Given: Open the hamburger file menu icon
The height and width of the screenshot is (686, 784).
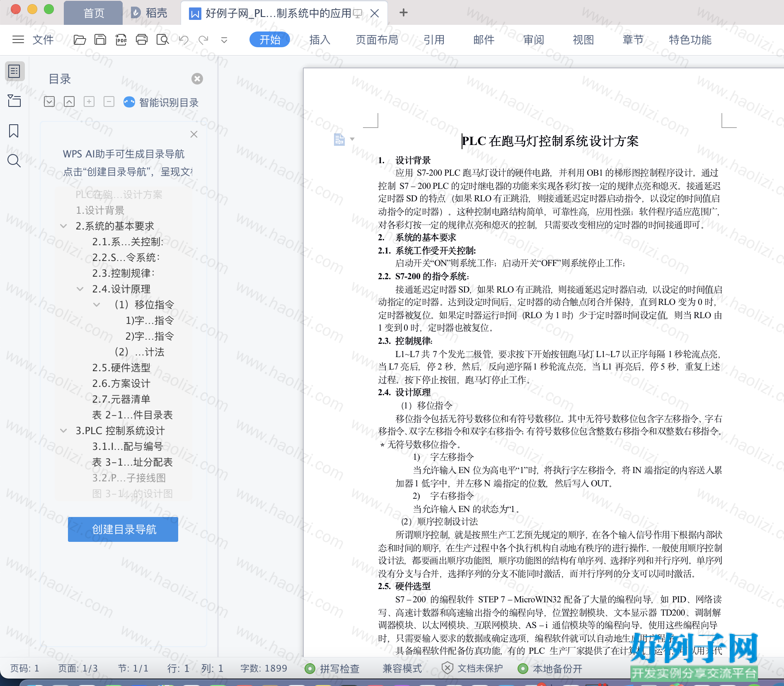Looking at the screenshot, I should tap(18, 40).
